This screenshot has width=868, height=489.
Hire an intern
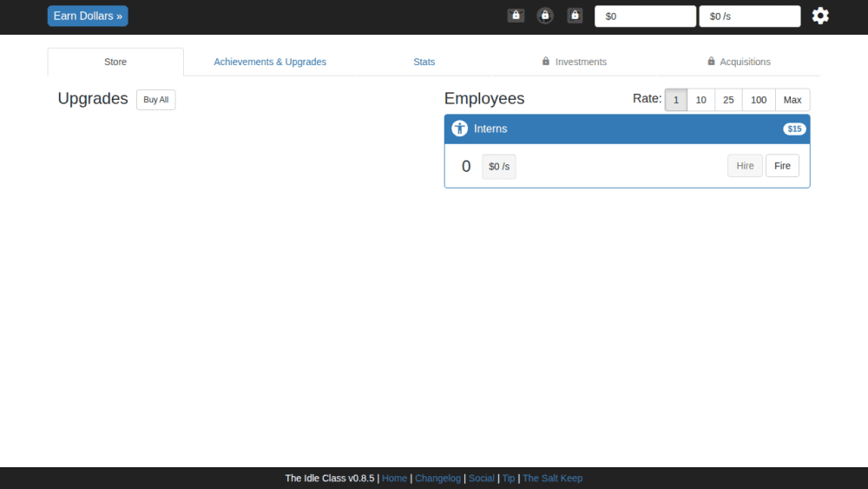(x=745, y=166)
